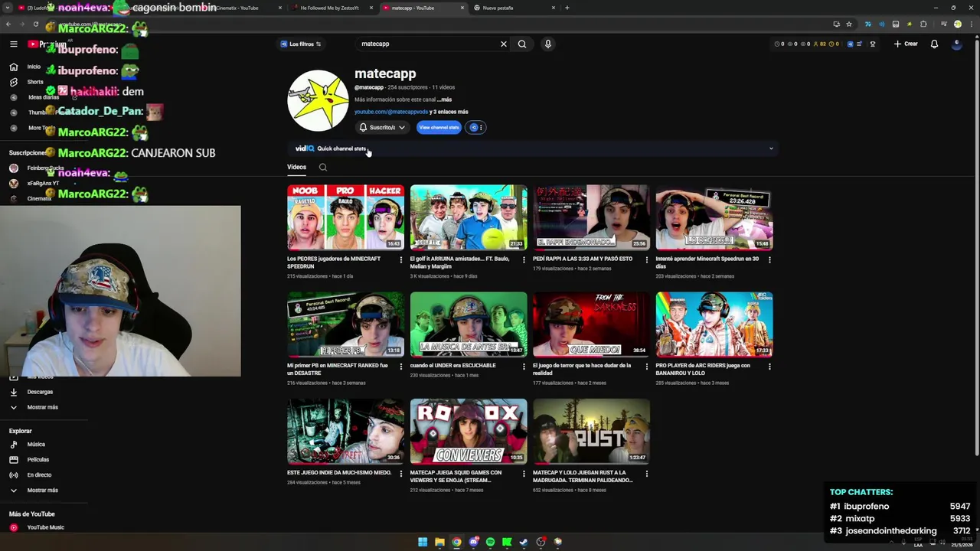Open options menu for ESTE JUEGO INDIE video
The height and width of the screenshot is (551, 980).
(x=400, y=474)
